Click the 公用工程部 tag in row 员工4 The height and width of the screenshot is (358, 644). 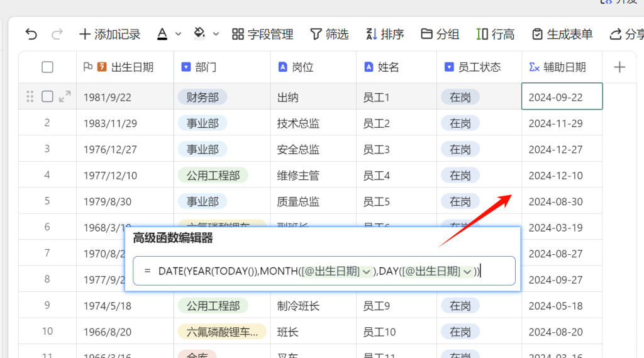(213, 176)
